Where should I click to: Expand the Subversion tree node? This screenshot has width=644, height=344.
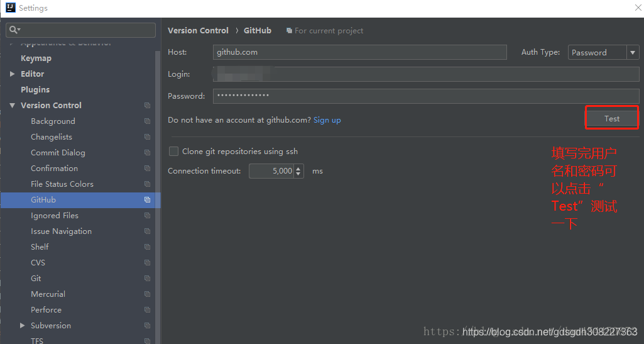pyautogui.click(x=22, y=326)
